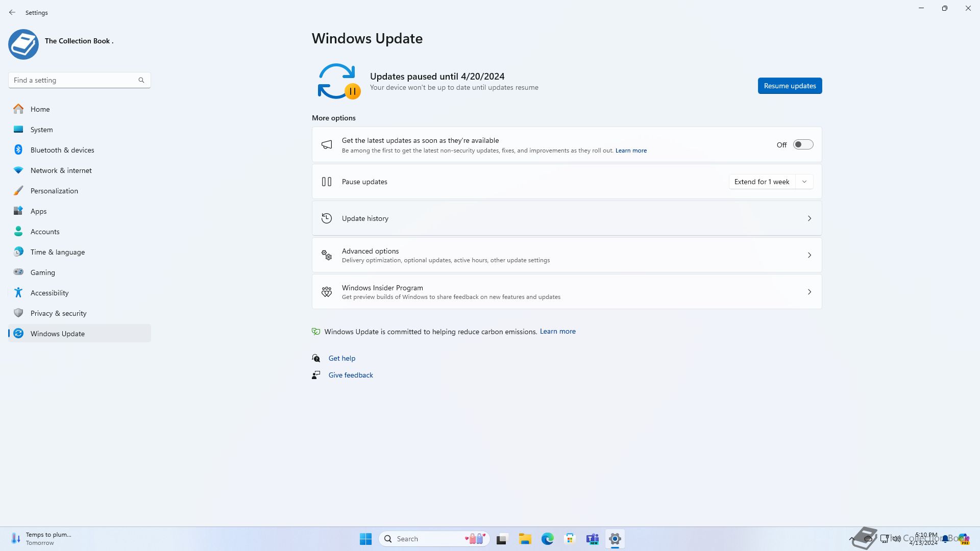The image size is (980, 551).
Task: Open Microsoft Teams from the taskbar
Action: [x=592, y=539]
